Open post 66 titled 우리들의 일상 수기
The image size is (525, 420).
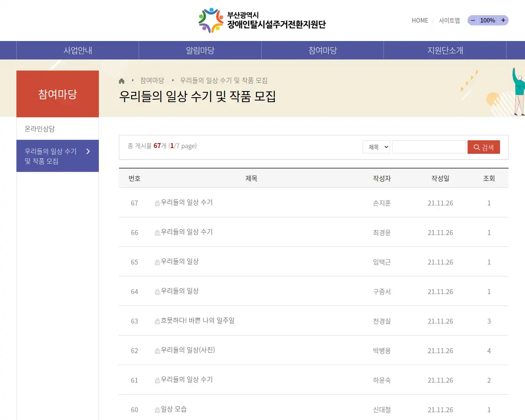187,232
